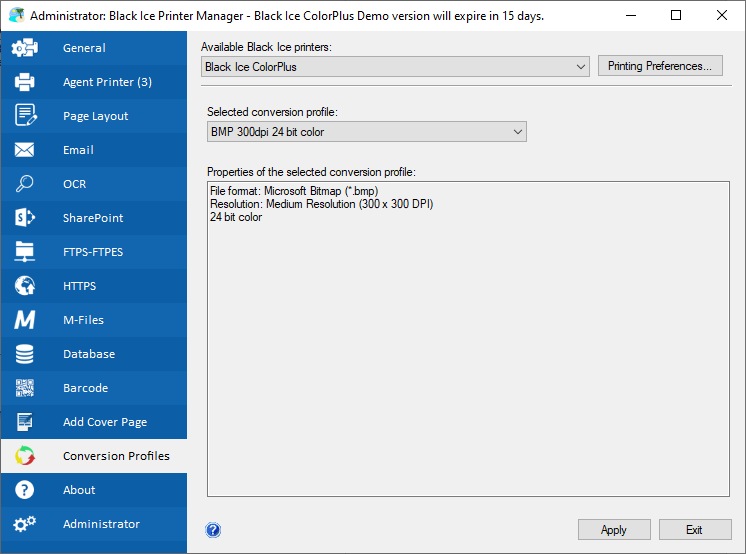The height and width of the screenshot is (554, 746).
Task: Open the Barcode QR icon
Action: tap(25, 388)
